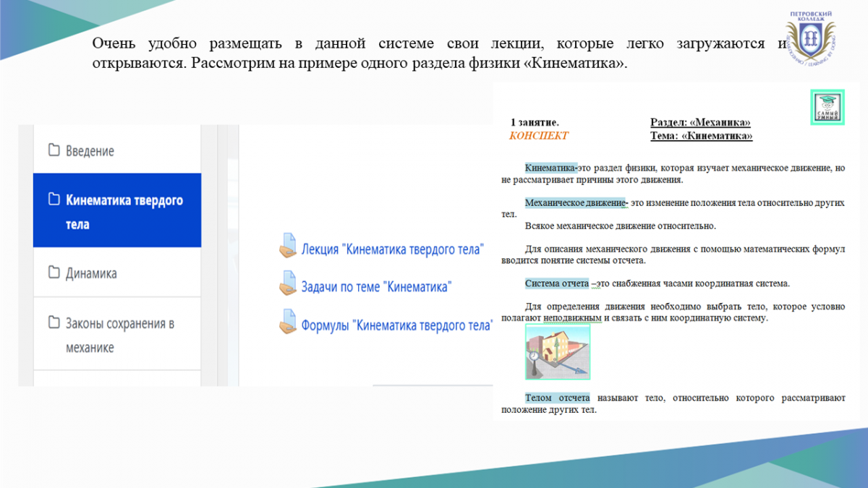Screen dimensions: 868x488
Task: Click the Раздел: «Механика» heading
Action: tap(700, 123)
